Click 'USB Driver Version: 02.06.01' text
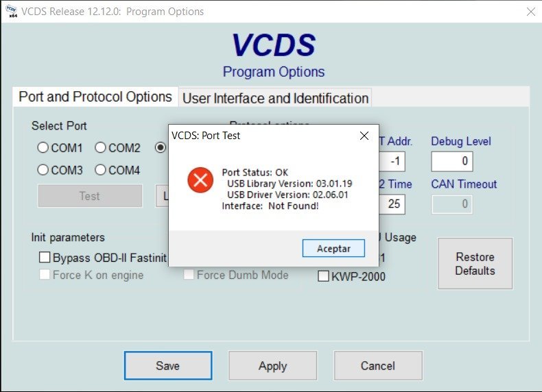 [x=287, y=195]
